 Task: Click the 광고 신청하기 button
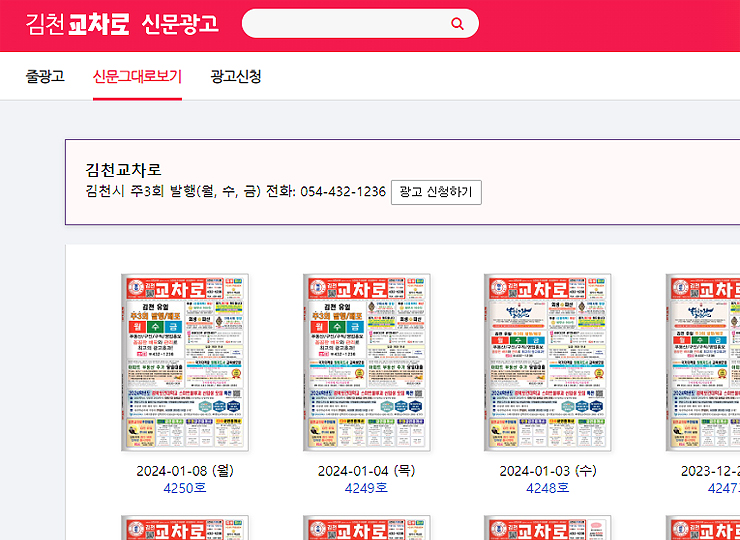(x=436, y=192)
